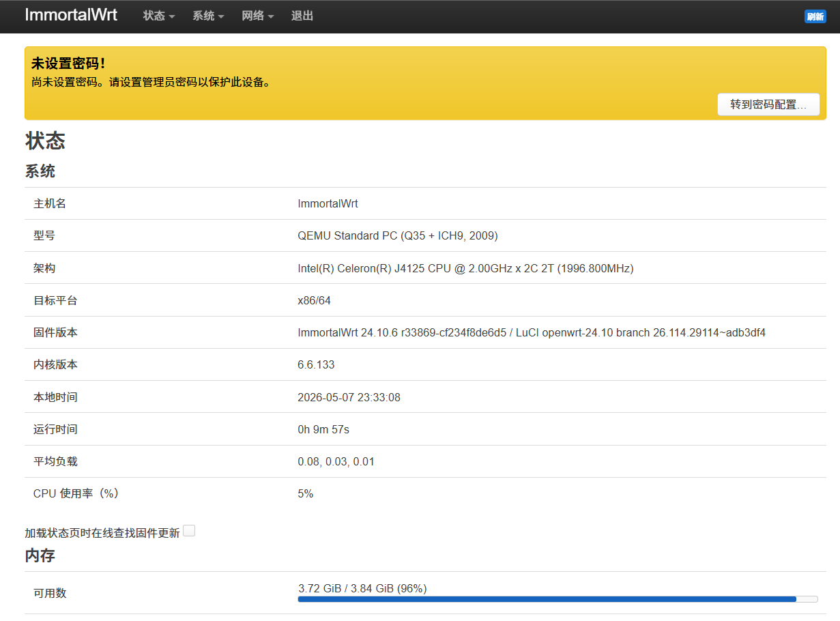Select the QEMU Standard PC model value
Viewport: 840px width, 621px height.
(x=398, y=235)
